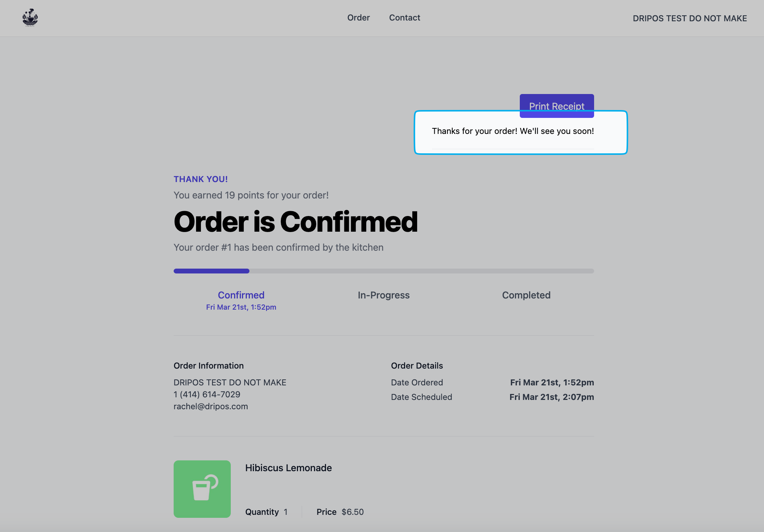Click the Date Scheduled value 2:07pm

552,397
